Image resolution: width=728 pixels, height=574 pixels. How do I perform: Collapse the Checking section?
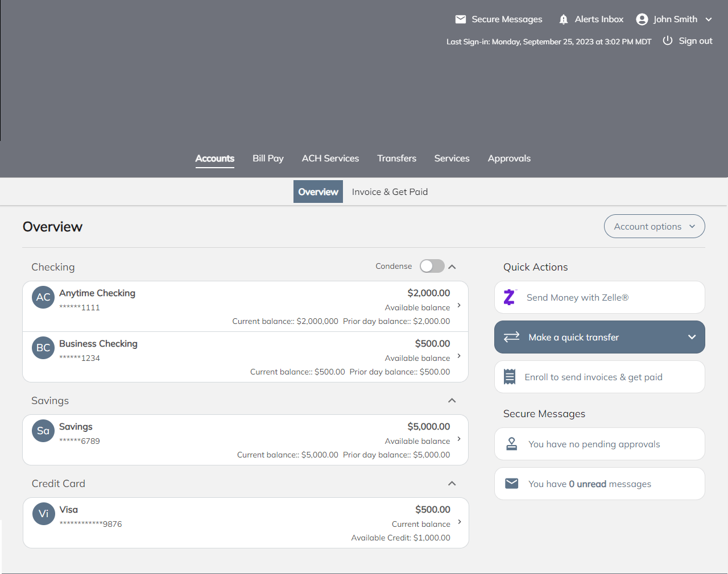(x=452, y=267)
